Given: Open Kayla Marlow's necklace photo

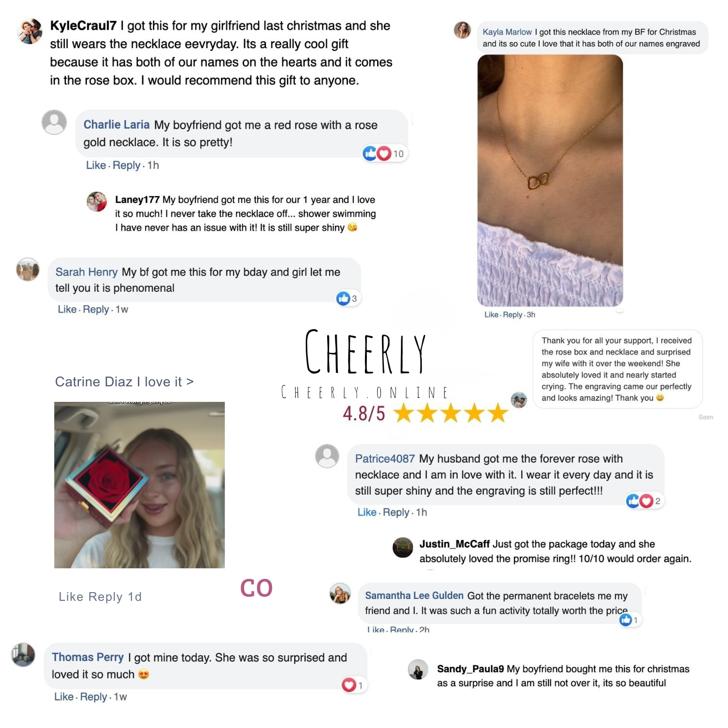Looking at the screenshot, I should (550, 181).
